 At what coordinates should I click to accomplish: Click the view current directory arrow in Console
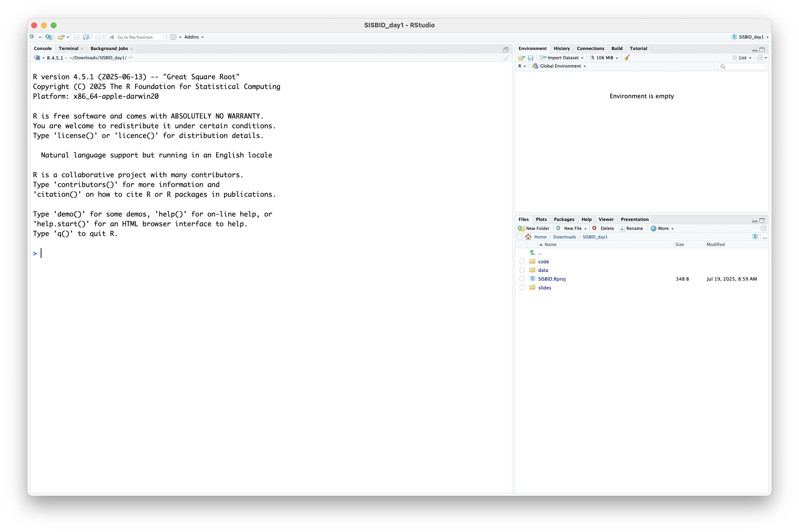tap(131, 58)
